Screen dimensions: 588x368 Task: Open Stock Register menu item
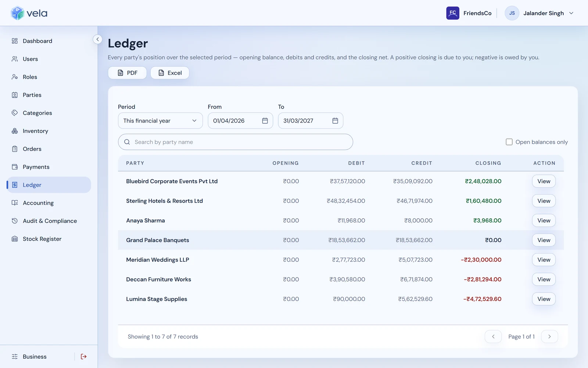(49, 239)
